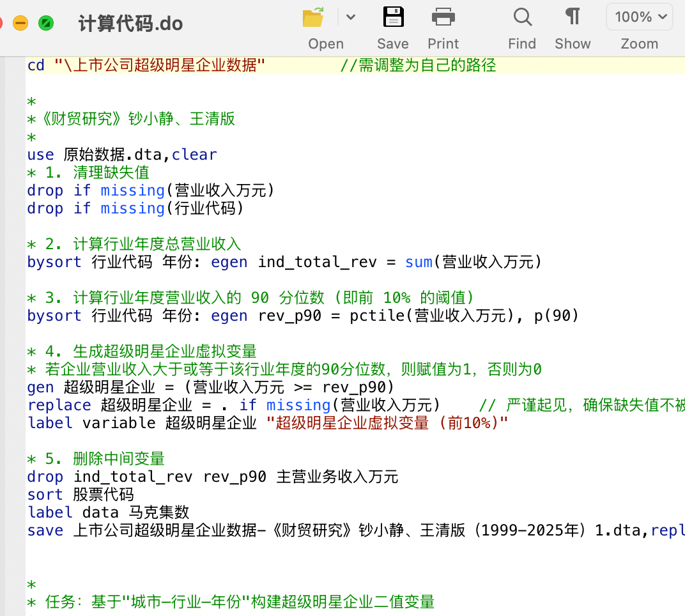Click the 计算代码.do window title
Viewport: 685px width, 616px height.
(130, 24)
